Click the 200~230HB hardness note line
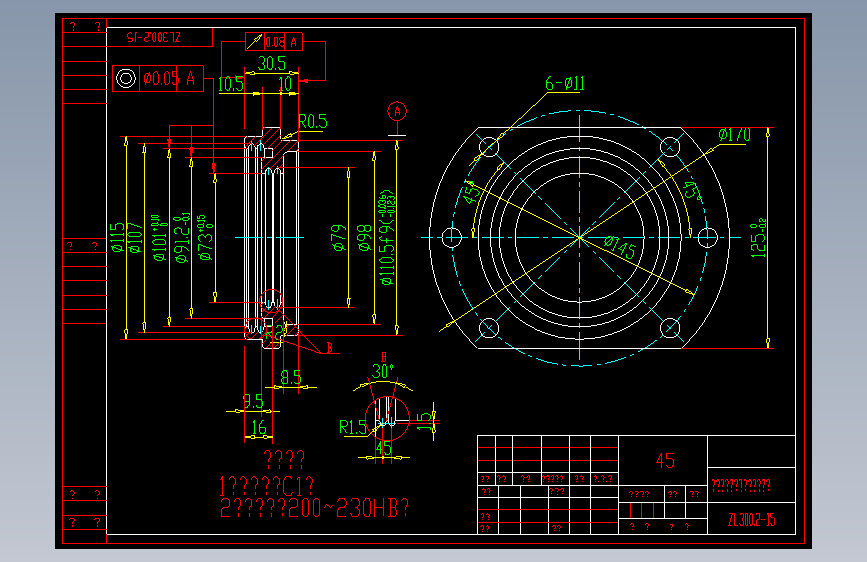This screenshot has height=562, width=867. pyautogui.click(x=314, y=508)
